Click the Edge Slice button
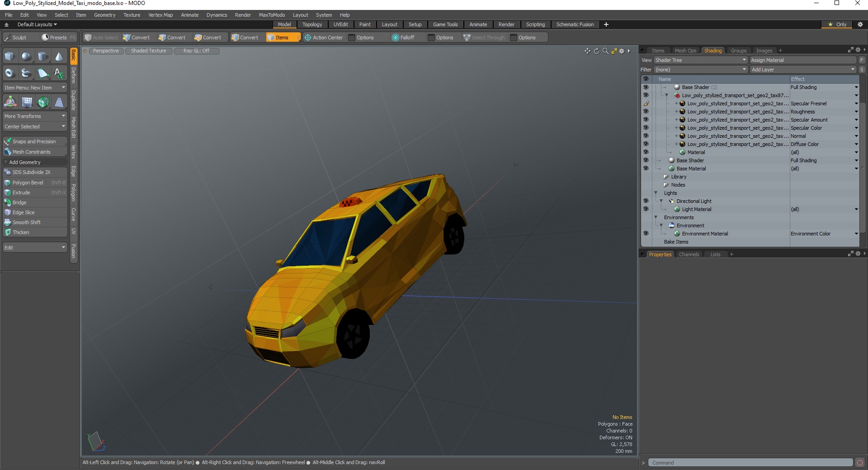This screenshot has height=470, width=868. (35, 212)
